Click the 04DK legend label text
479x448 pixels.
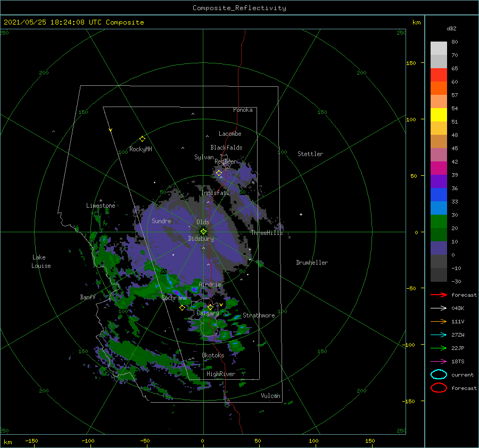point(458,308)
